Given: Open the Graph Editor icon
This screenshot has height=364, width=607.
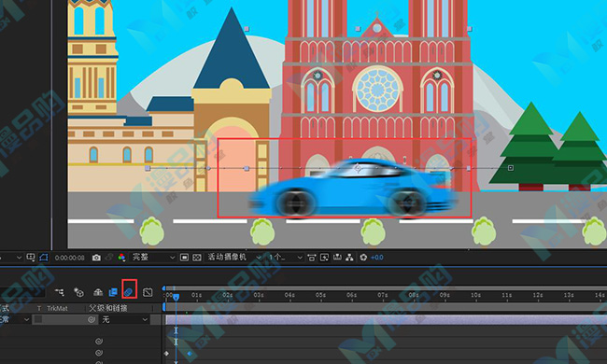Looking at the screenshot, I should [x=148, y=292].
